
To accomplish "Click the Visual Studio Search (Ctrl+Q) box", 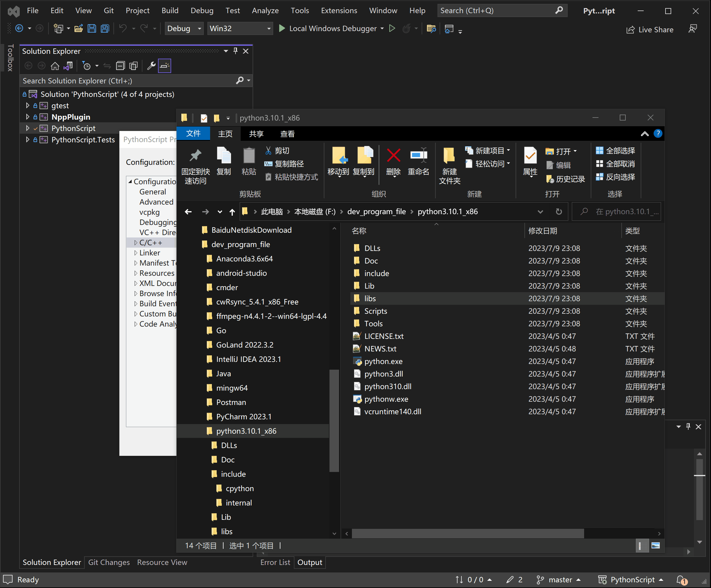I will pos(502,10).
